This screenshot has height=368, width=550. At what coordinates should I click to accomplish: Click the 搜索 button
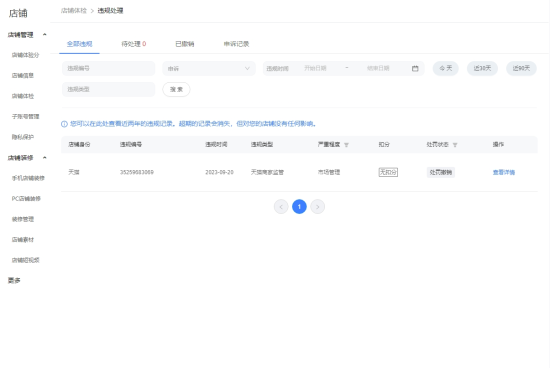176,89
